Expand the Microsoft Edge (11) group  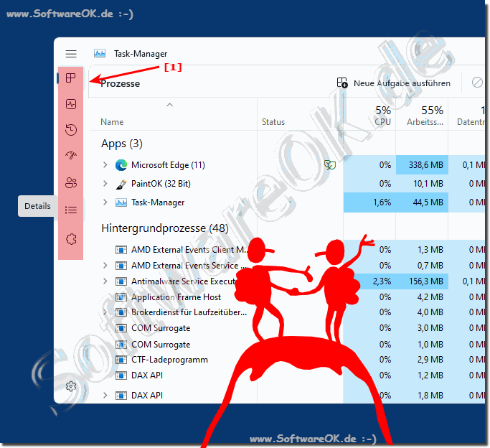(105, 165)
